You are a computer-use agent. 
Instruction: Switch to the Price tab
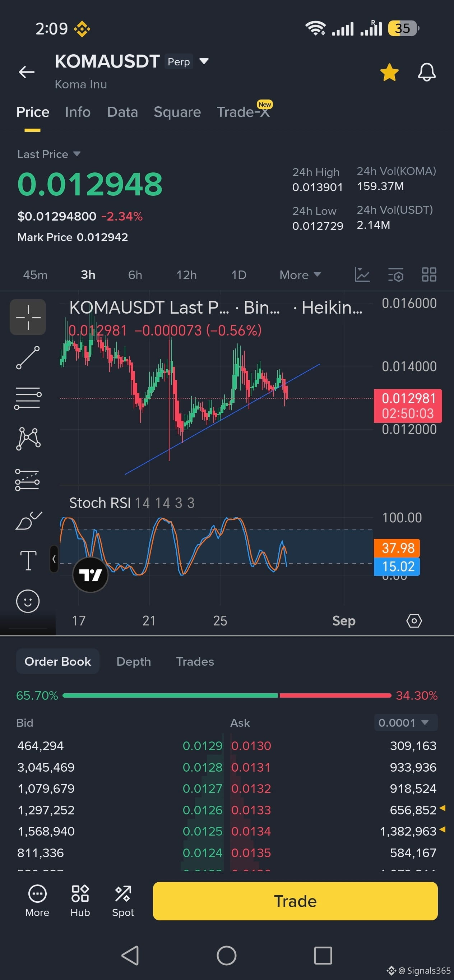click(x=33, y=112)
